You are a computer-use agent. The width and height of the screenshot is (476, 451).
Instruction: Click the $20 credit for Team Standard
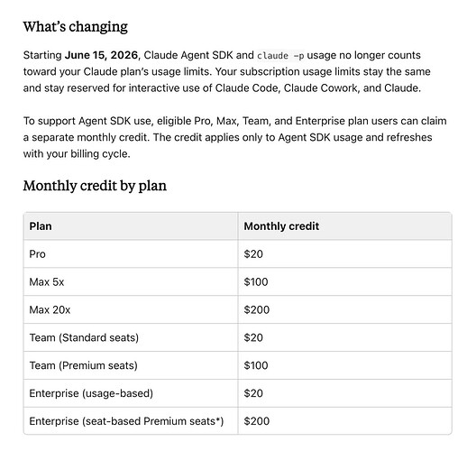pyautogui.click(x=253, y=337)
